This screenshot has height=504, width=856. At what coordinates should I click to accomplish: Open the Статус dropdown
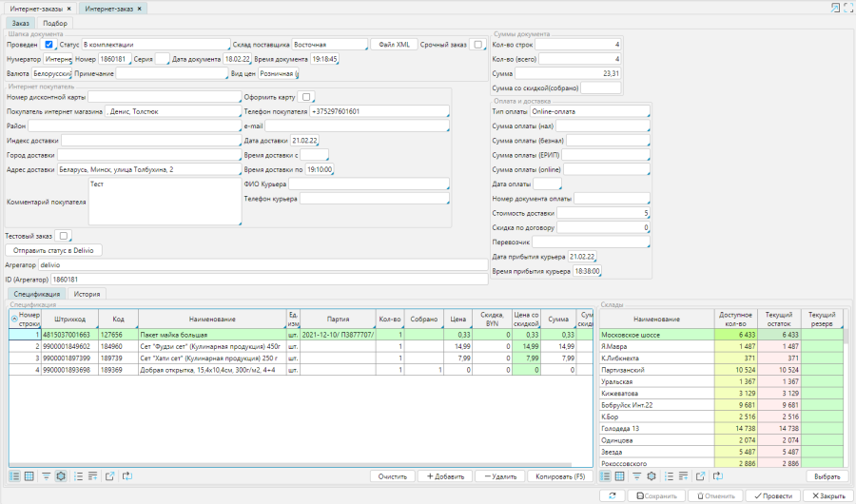click(155, 45)
